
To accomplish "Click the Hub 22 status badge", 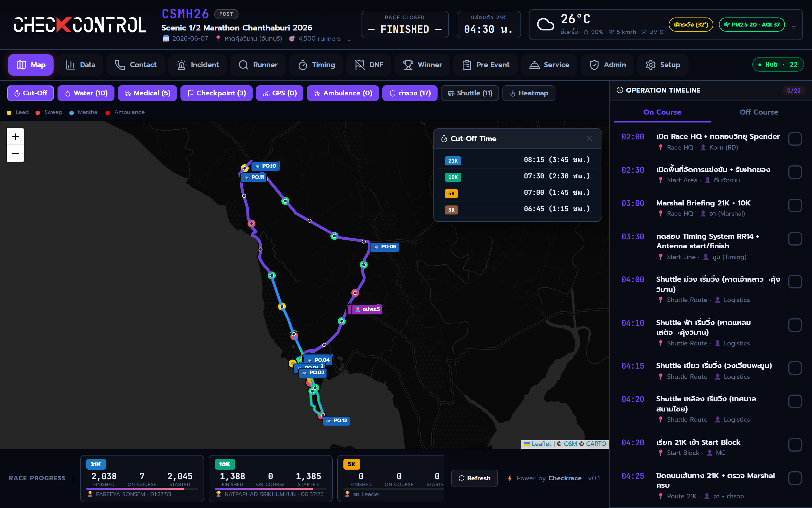I will (x=778, y=65).
